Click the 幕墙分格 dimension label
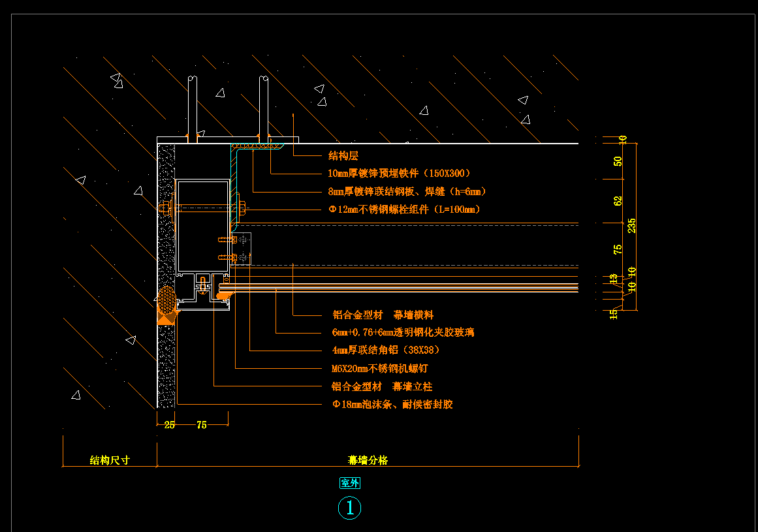 pos(368,460)
